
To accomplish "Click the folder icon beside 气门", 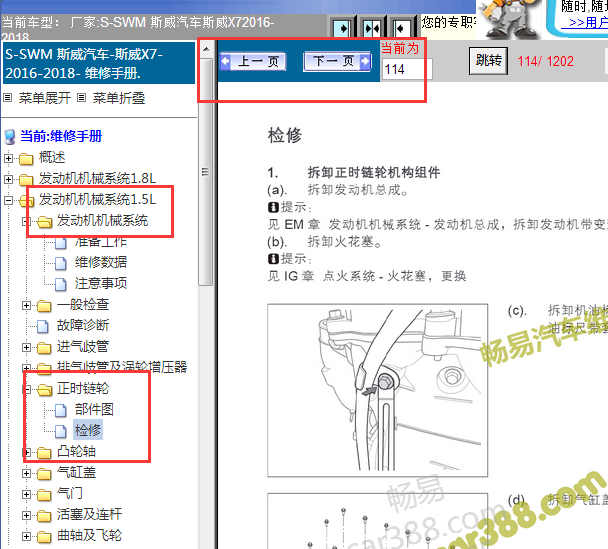I will pos(44,494).
